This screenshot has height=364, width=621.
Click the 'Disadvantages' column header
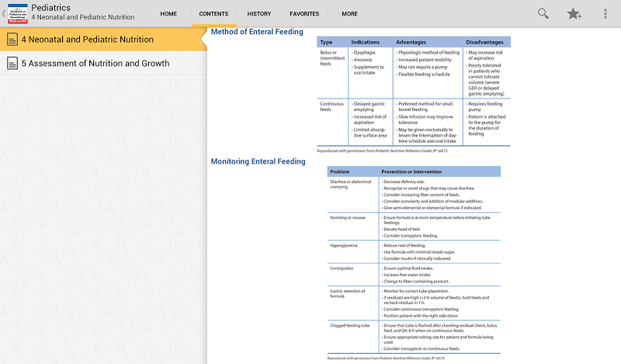point(484,42)
